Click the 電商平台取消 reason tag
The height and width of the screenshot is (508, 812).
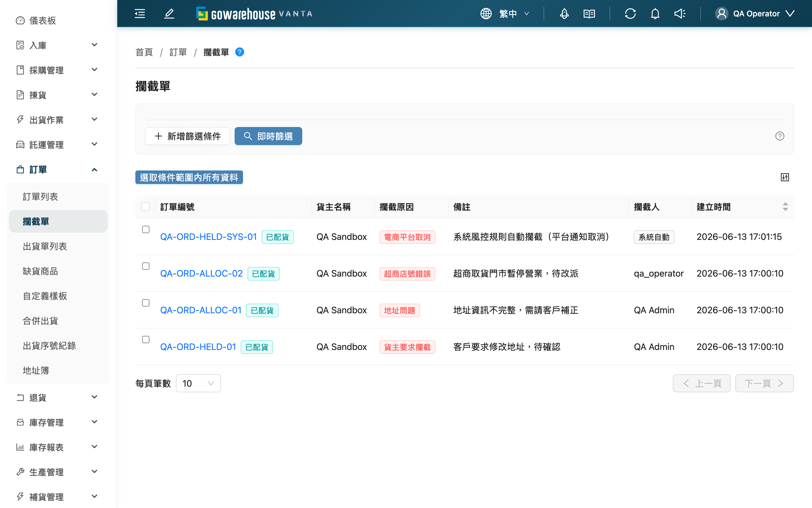click(407, 237)
